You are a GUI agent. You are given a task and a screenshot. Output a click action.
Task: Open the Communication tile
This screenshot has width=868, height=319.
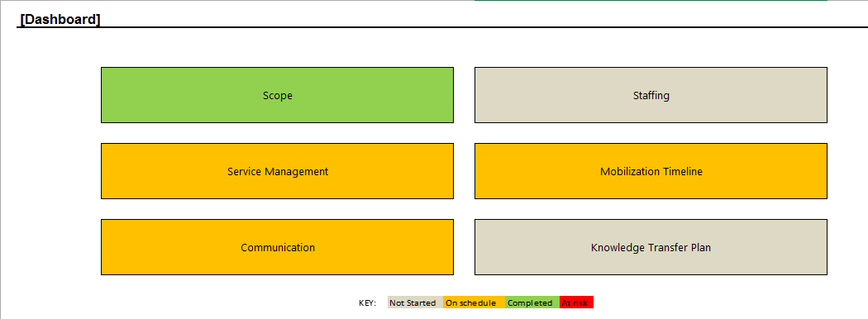click(277, 247)
